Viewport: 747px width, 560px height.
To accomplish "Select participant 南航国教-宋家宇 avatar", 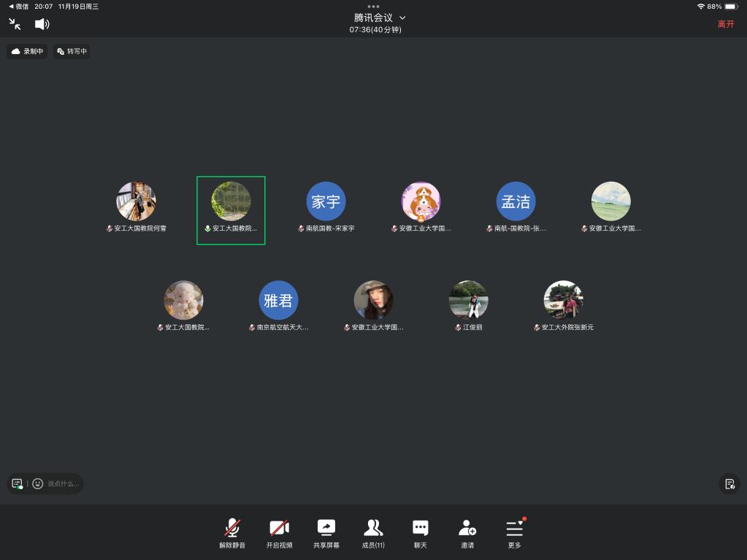I will point(326,202).
